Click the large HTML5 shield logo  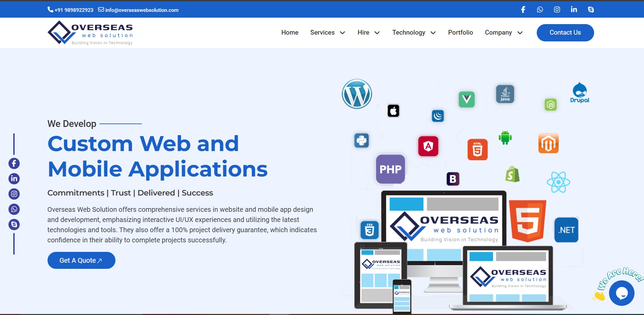point(528,221)
